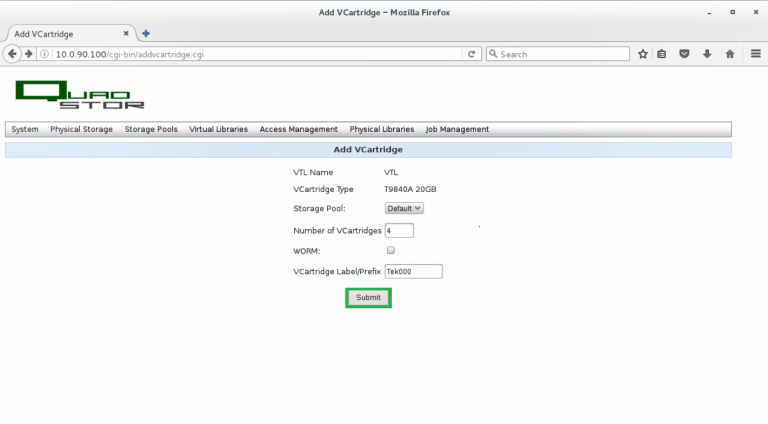
Task: Focus the Number of VCartridges field
Action: pyautogui.click(x=399, y=230)
